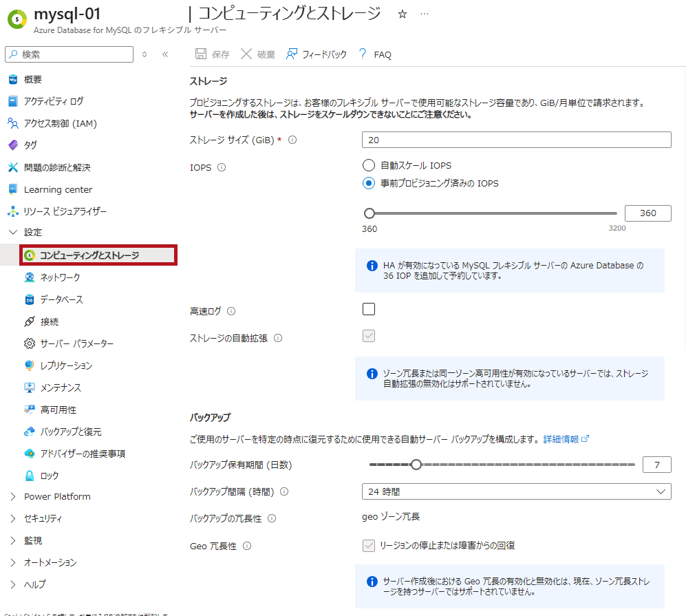Viewport: 686px width, 616px height.
Task: Expand the Power Platform section in sidebar
Action: pyautogui.click(x=13, y=496)
